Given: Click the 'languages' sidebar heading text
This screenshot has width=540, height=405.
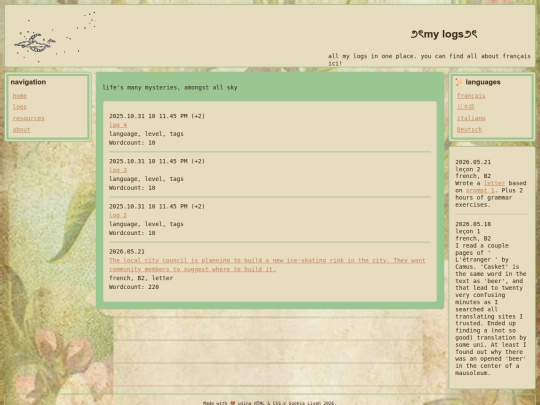Looking at the screenshot, I should coord(483,82).
